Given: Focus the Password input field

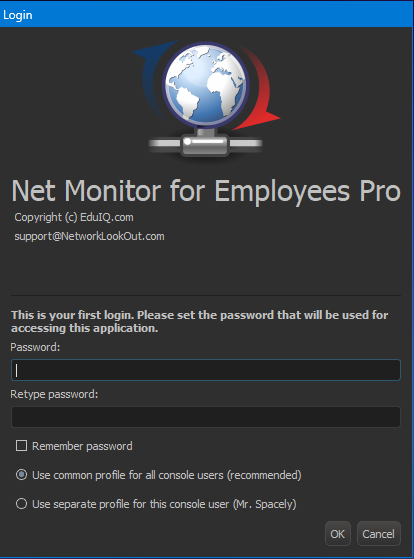Looking at the screenshot, I should tap(206, 370).
